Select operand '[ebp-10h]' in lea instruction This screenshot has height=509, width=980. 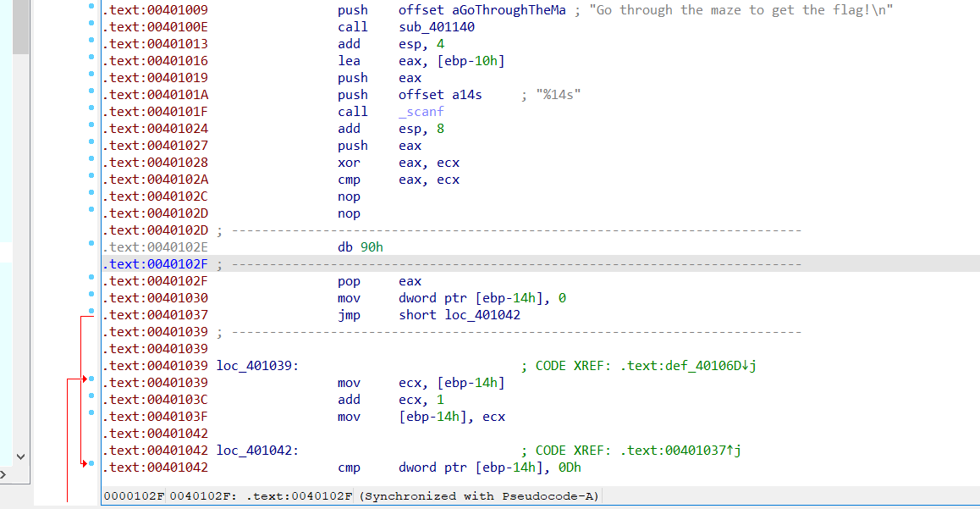coord(471,61)
